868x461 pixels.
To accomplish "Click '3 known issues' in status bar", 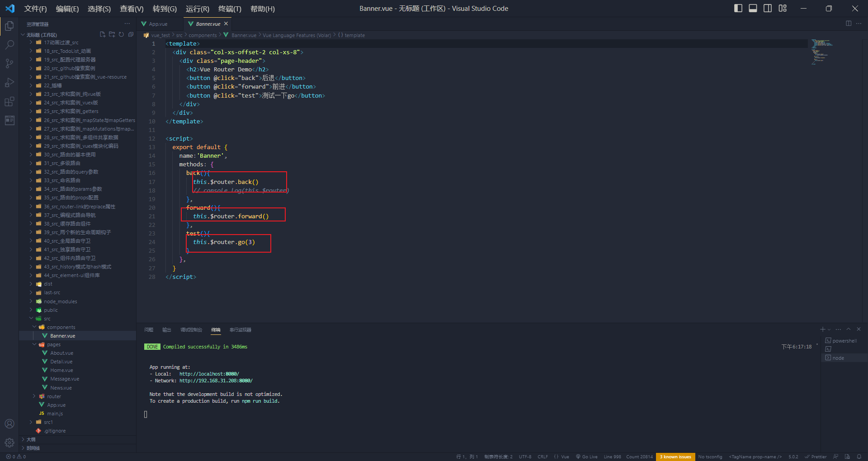I will [675, 456].
